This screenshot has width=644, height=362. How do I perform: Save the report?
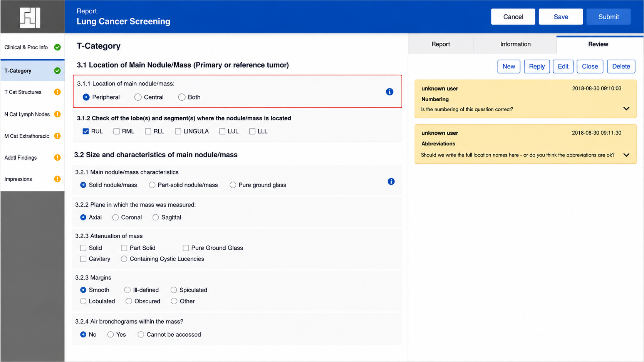tap(561, 17)
